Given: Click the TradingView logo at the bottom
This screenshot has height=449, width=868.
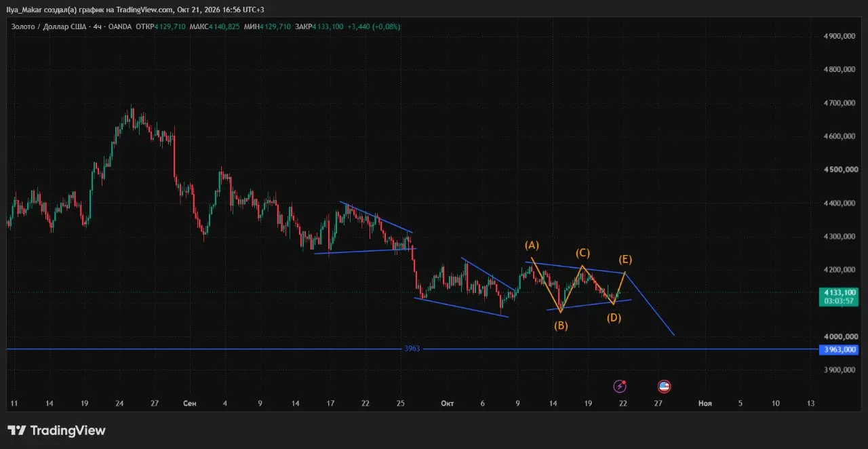Looking at the screenshot, I should pos(56,431).
